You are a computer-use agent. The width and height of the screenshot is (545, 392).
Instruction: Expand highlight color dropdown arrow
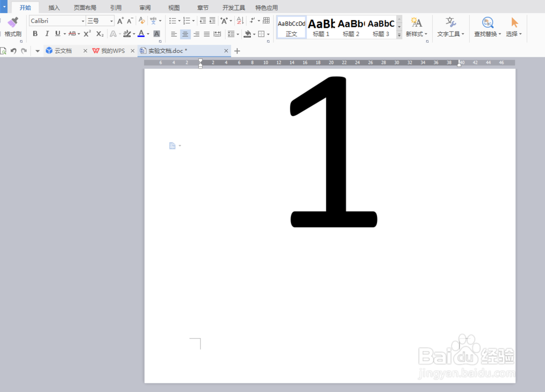[134, 34]
